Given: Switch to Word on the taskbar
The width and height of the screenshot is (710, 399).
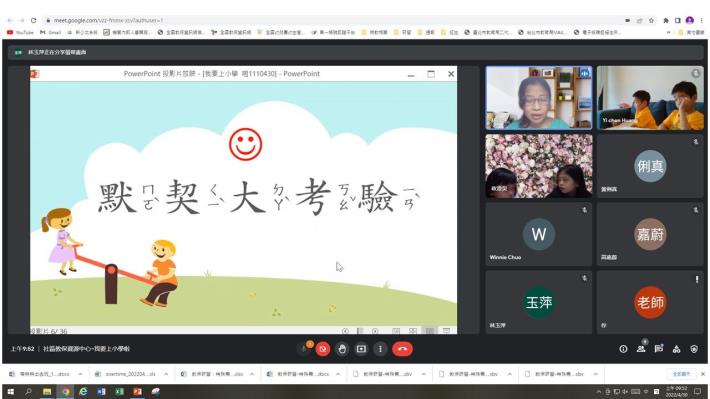Looking at the screenshot, I should pos(101,391).
